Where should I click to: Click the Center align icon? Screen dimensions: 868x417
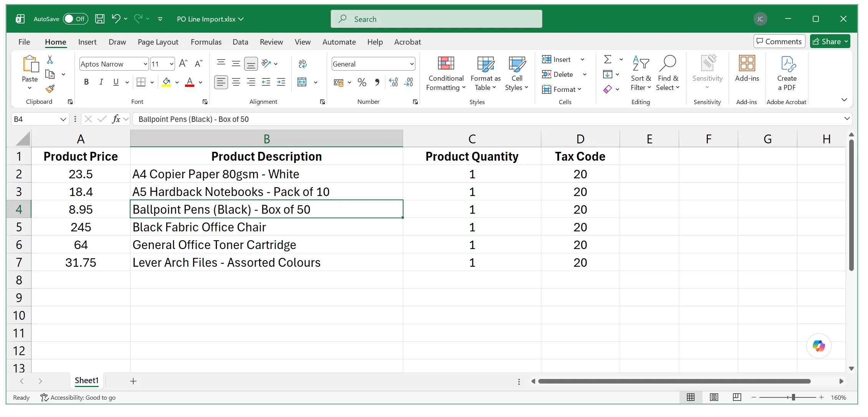(x=236, y=82)
